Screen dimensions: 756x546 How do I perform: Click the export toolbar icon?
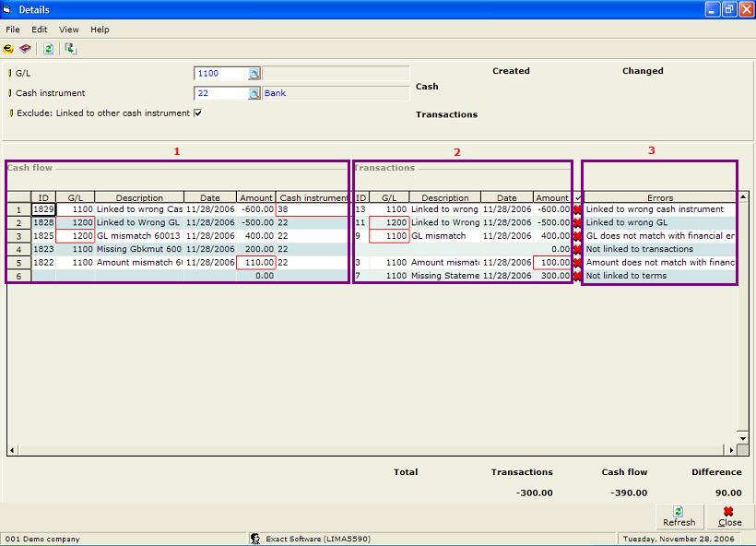pos(70,48)
